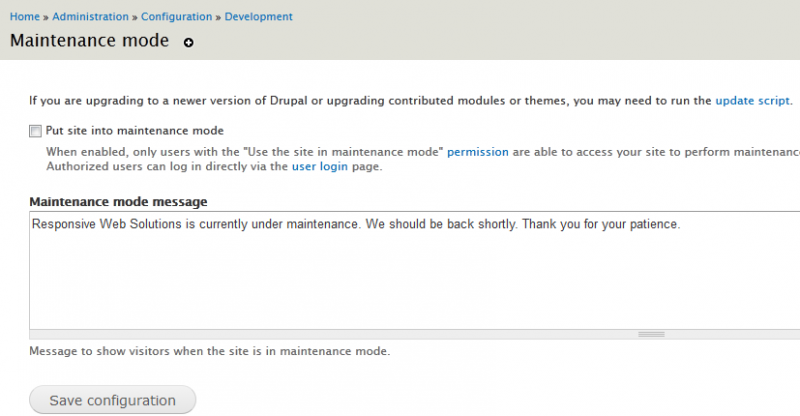Visit the 'user login' page link
The image size is (800, 416).
point(319,166)
